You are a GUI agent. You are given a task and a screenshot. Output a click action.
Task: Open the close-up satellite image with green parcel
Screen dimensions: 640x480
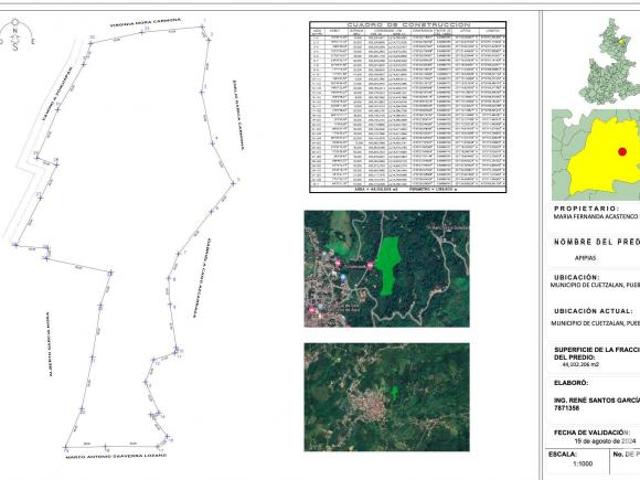click(387, 269)
